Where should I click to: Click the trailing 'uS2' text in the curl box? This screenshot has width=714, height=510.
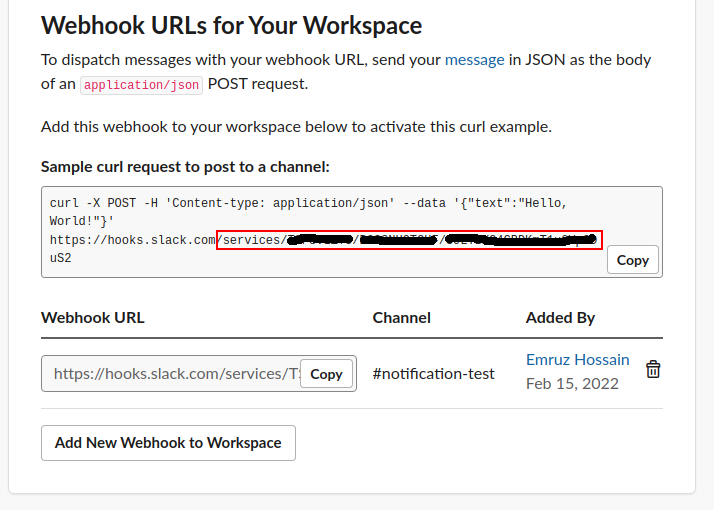tap(61, 258)
